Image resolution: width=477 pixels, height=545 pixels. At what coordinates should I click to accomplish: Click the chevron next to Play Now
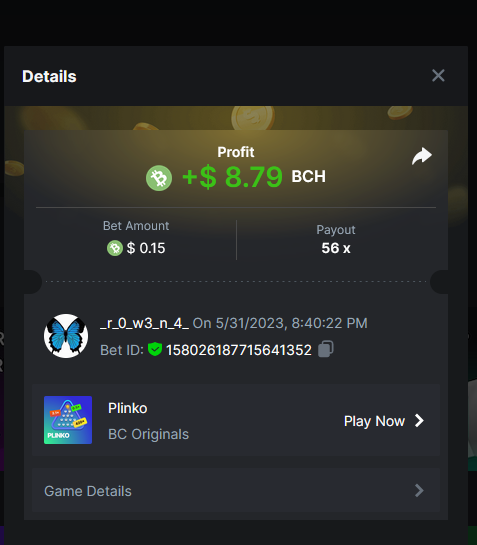(x=419, y=421)
